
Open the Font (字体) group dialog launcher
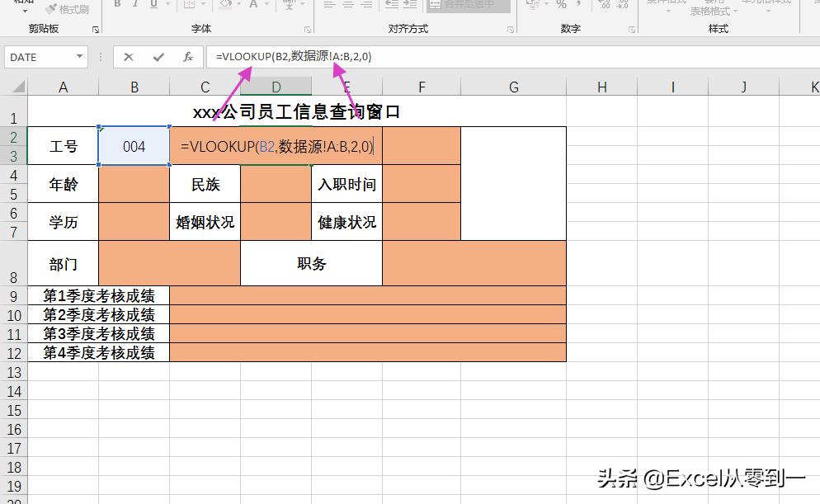[306, 29]
